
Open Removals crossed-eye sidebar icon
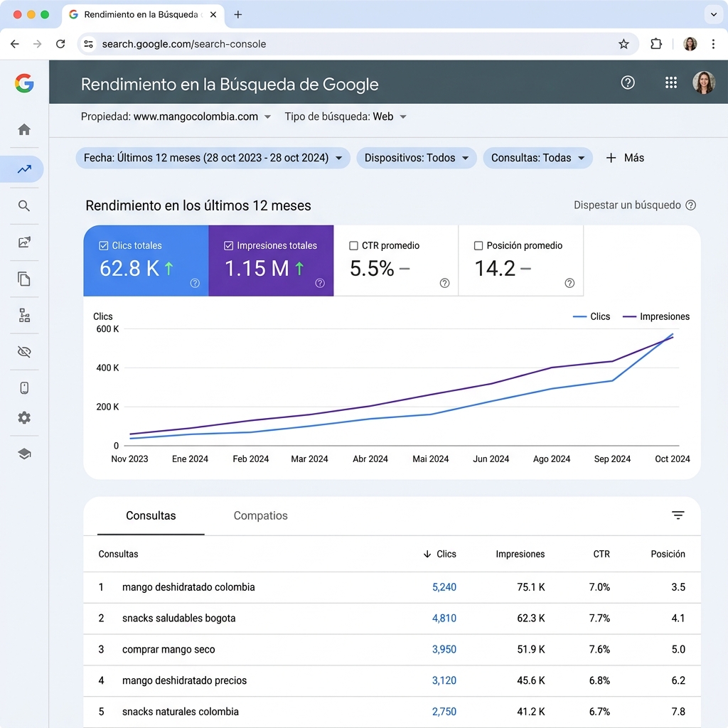pos(24,351)
